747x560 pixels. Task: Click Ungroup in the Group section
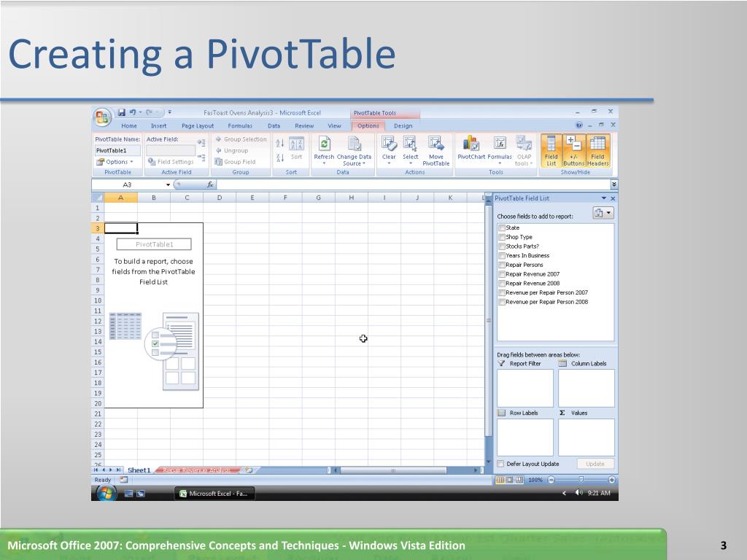[232, 150]
